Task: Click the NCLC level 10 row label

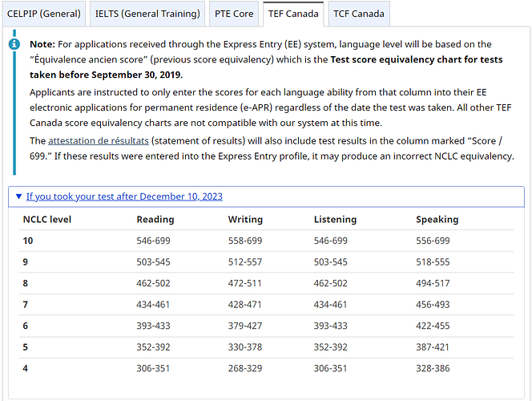Action: 28,241
